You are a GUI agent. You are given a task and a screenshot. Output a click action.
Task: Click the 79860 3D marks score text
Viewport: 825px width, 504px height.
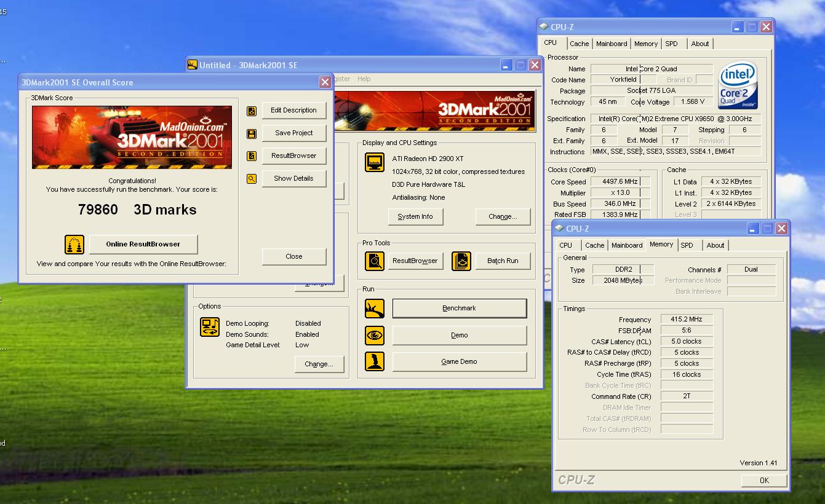pos(137,210)
